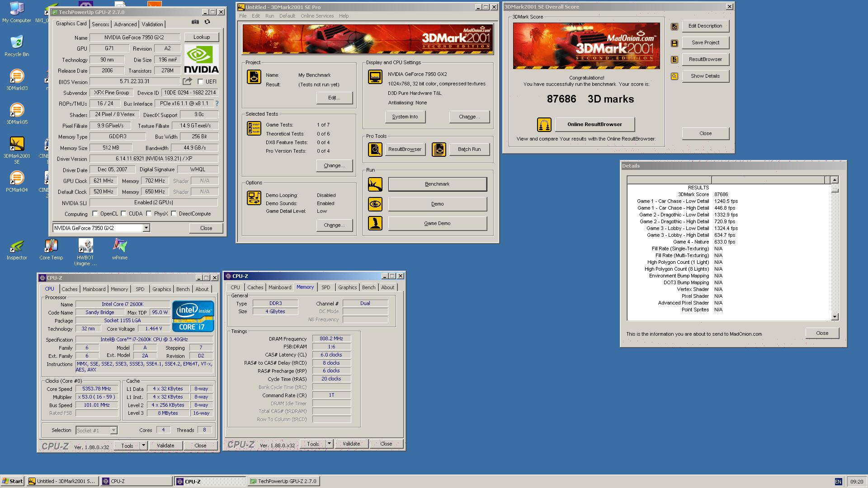Open the Core Temp desktop icon
The height and width of the screenshot is (488, 868).
51,249
